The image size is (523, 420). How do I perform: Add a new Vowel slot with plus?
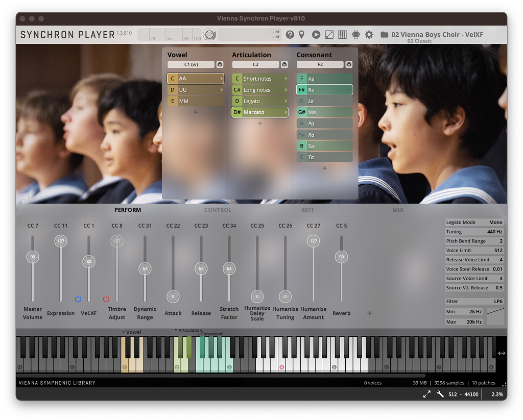(196, 112)
